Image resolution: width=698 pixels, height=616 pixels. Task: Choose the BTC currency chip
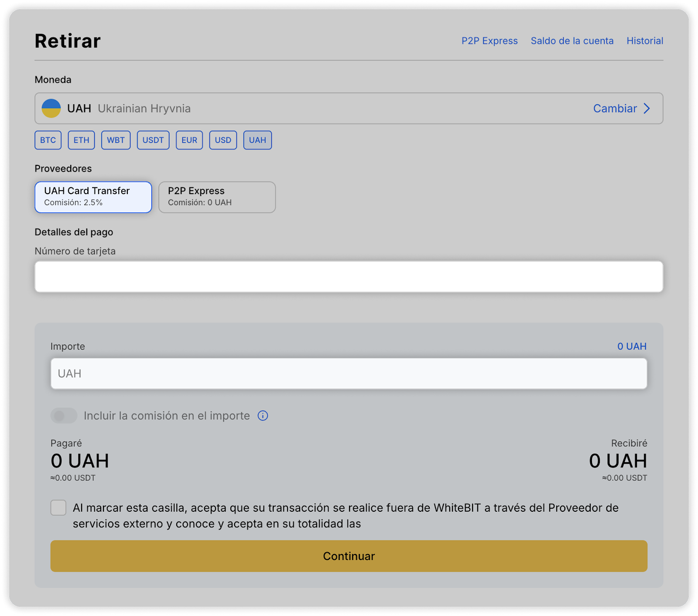pos(48,140)
